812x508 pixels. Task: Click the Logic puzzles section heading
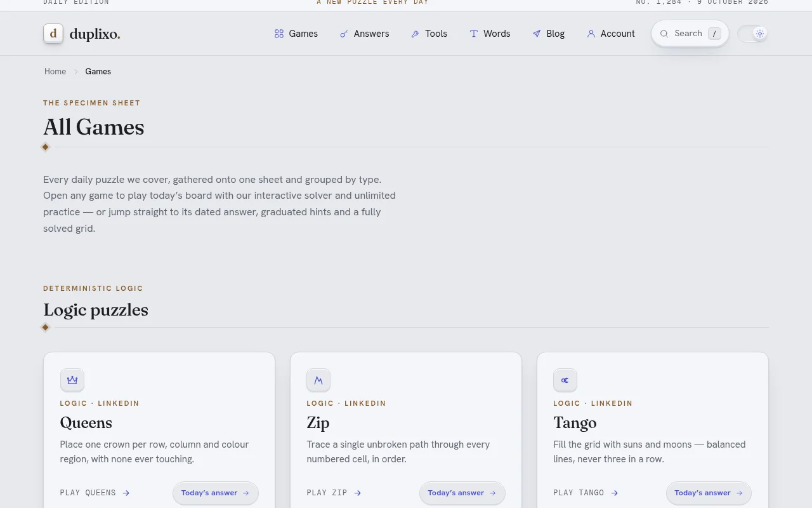(96, 310)
